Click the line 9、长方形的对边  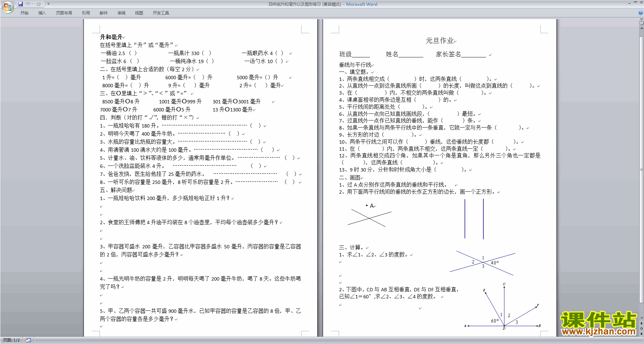coord(378,135)
